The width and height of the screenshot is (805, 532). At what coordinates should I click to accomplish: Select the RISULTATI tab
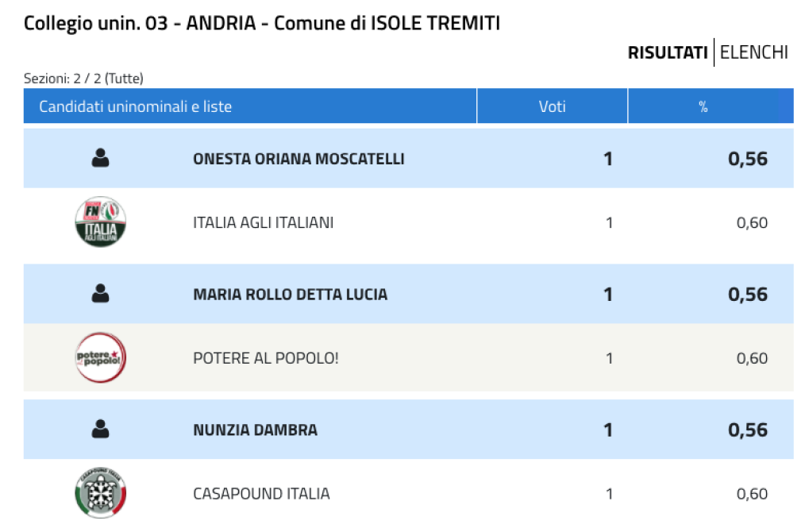tap(668, 52)
